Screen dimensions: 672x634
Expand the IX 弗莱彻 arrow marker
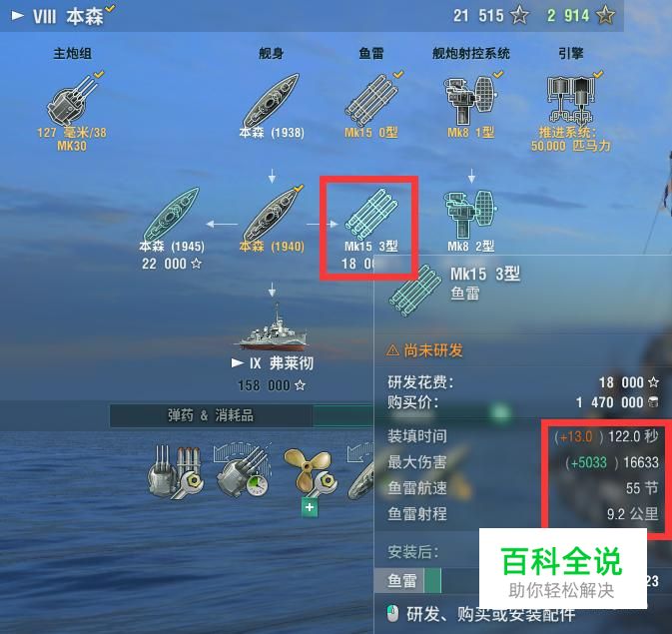[238, 363]
